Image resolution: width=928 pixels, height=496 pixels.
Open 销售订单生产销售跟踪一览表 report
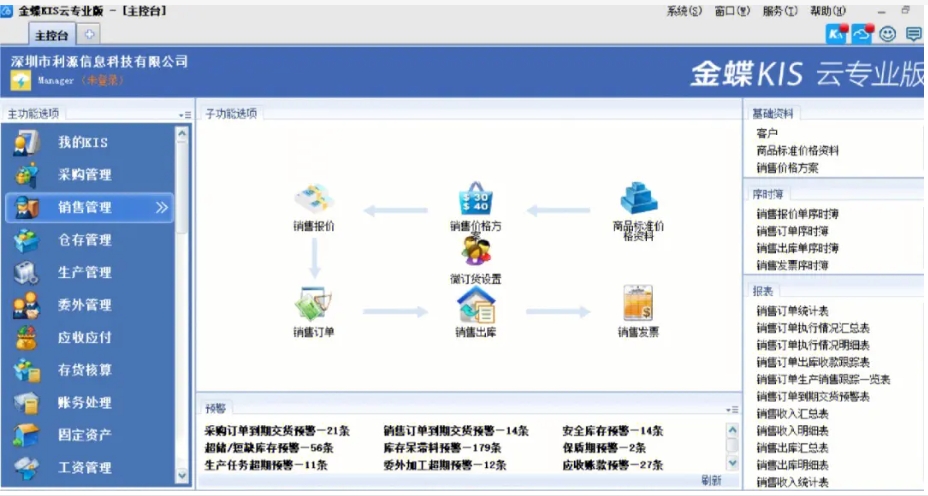tap(823, 380)
